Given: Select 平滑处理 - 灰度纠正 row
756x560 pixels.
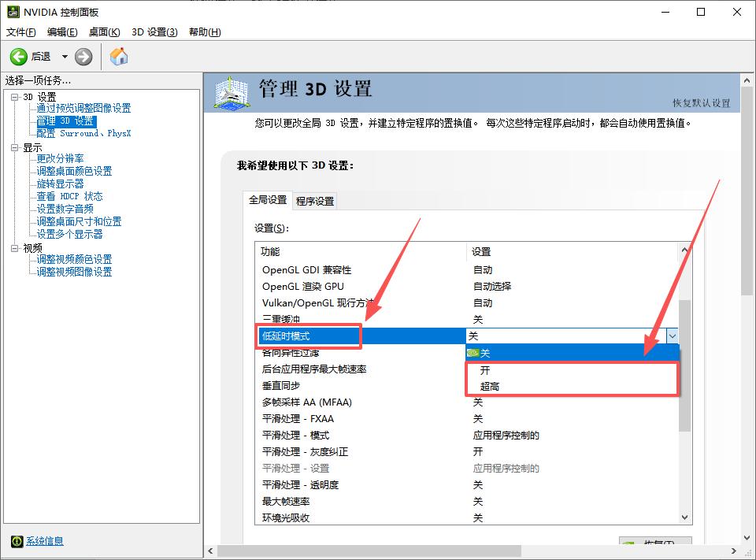Looking at the screenshot, I should 467,452.
